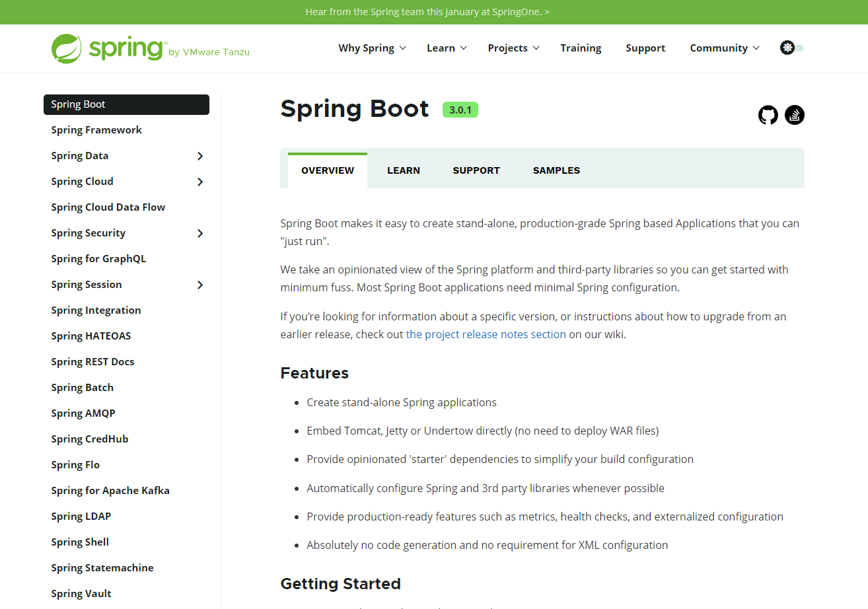The width and height of the screenshot is (868, 609).
Task: Click the Spring Boot page heading
Action: [355, 109]
